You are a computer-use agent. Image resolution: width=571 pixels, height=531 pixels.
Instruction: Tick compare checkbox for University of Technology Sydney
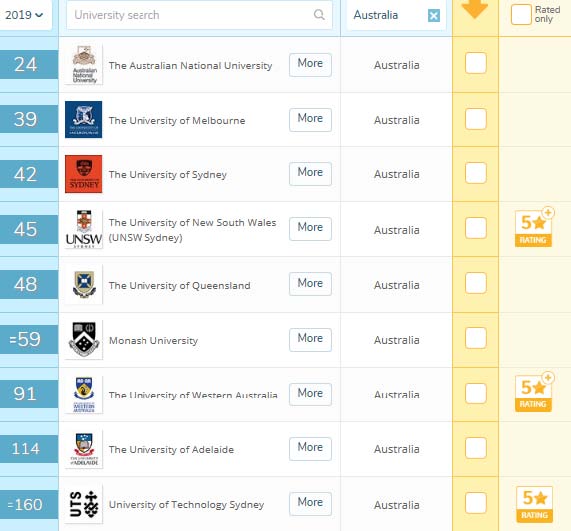click(476, 503)
